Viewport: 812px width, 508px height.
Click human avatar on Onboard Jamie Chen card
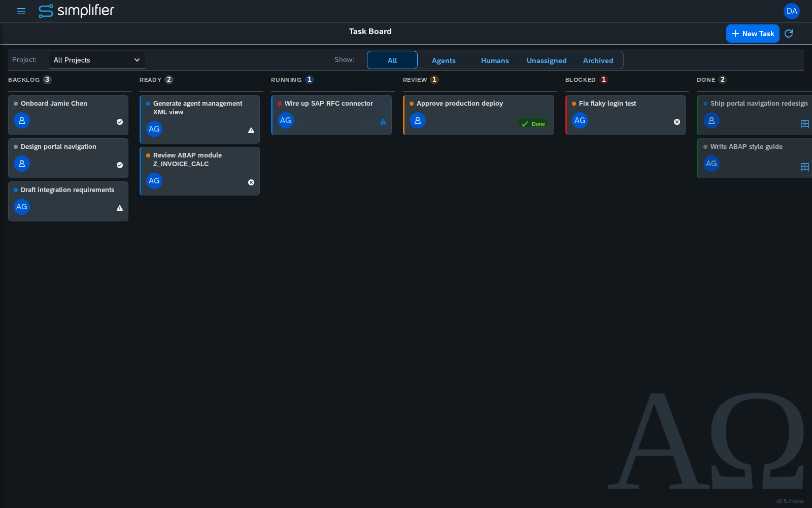pyautogui.click(x=22, y=121)
